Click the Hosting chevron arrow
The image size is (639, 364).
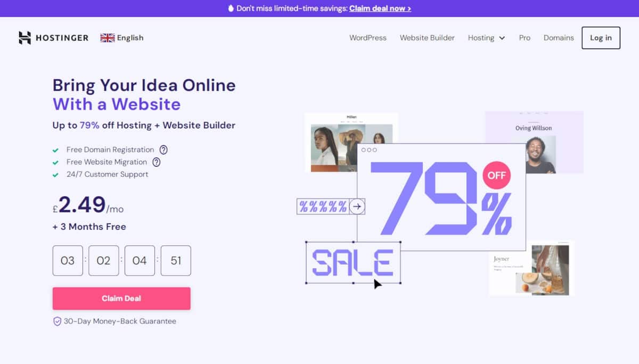coord(502,38)
